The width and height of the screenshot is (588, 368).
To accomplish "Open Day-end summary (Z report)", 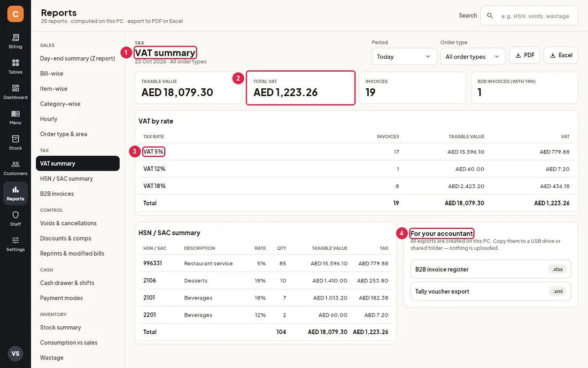I will (78, 58).
